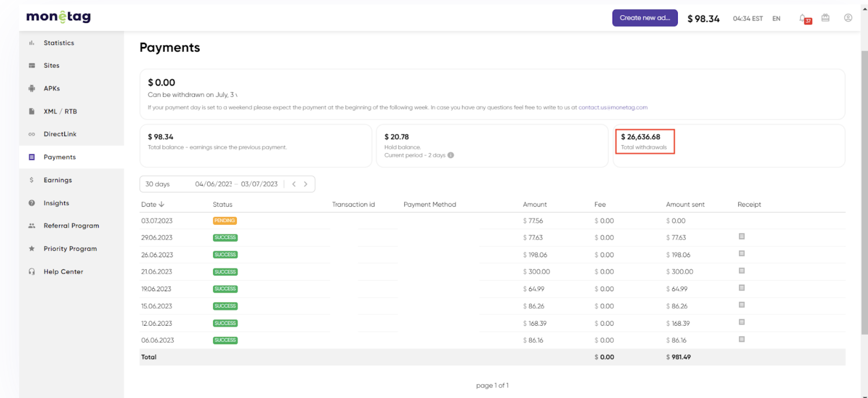Open receipt icon for 21.06.2023 payment
Screen dimensions: 868x398
[x=741, y=271]
